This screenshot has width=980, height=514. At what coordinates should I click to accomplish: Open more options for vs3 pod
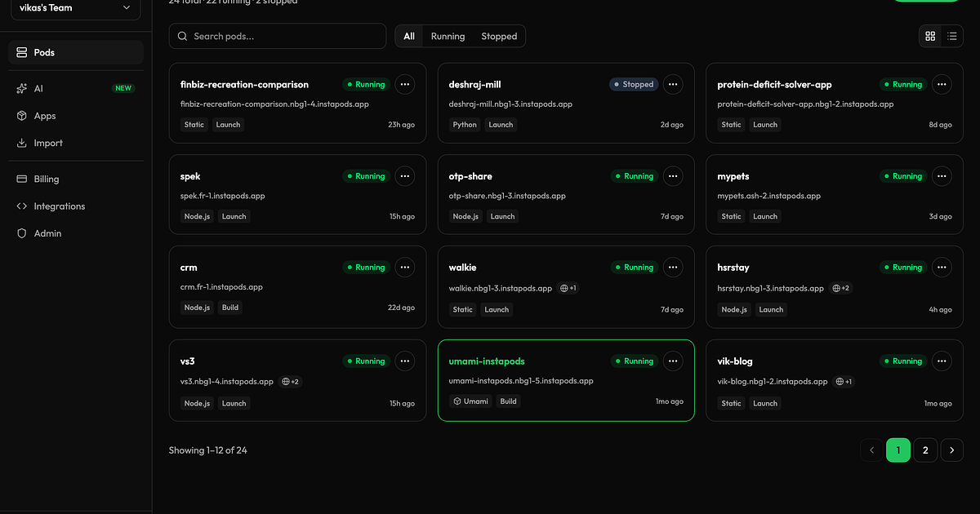tap(404, 361)
